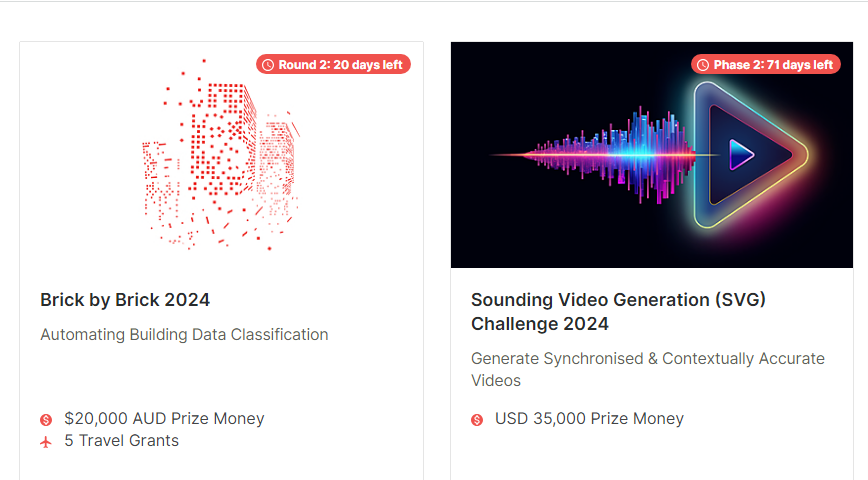Open Sounding Video Generation (SVG) Challenge 2024 title
This screenshot has height=480, width=868.
pyautogui.click(x=618, y=312)
